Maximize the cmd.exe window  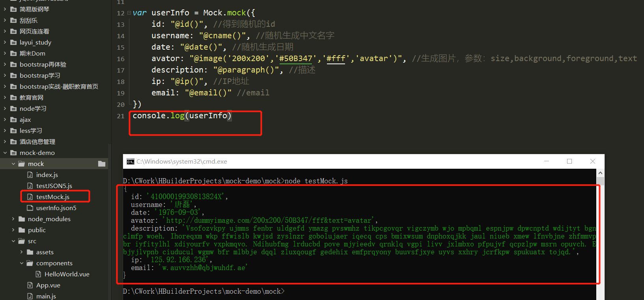(569, 161)
